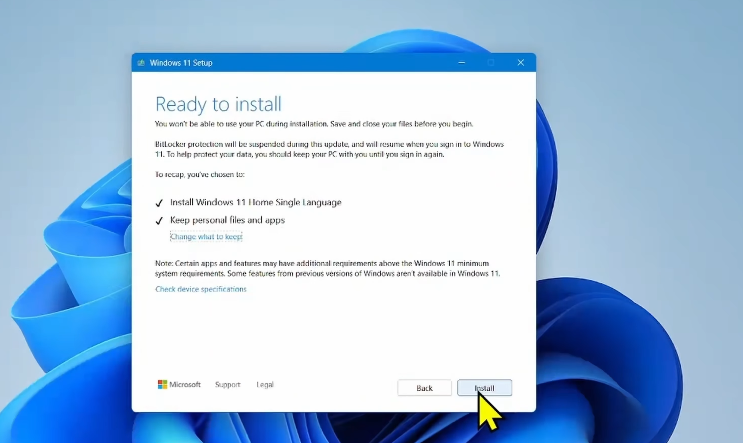743x443 pixels.
Task: Click 'Install Windows 11 Home Single Language' text
Action: [x=256, y=202]
